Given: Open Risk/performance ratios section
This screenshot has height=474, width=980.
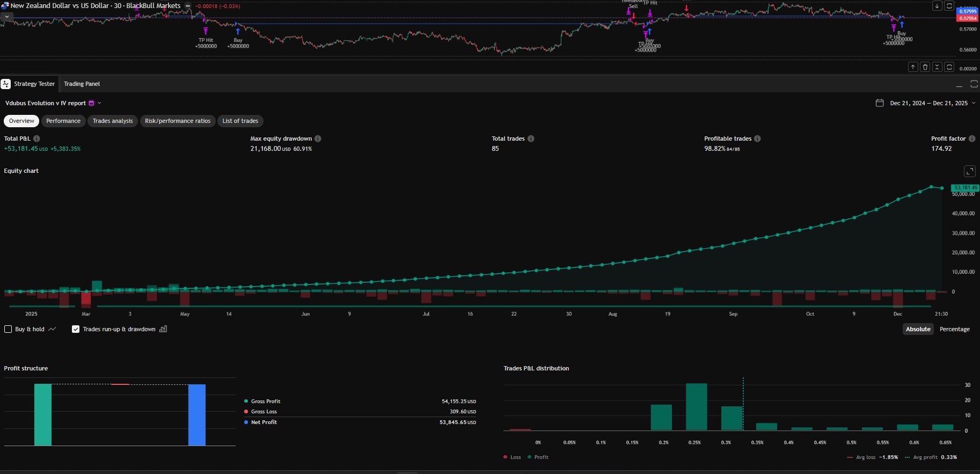Looking at the screenshot, I should (177, 121).
